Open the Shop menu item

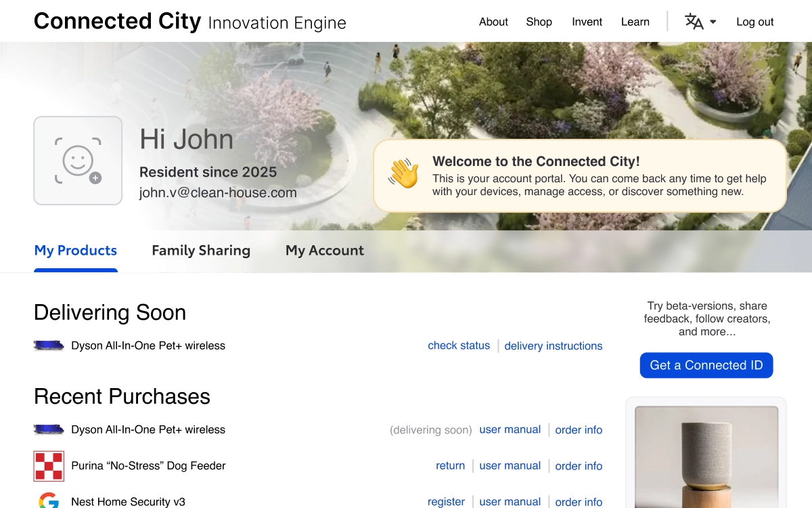[x=539, y=22]
